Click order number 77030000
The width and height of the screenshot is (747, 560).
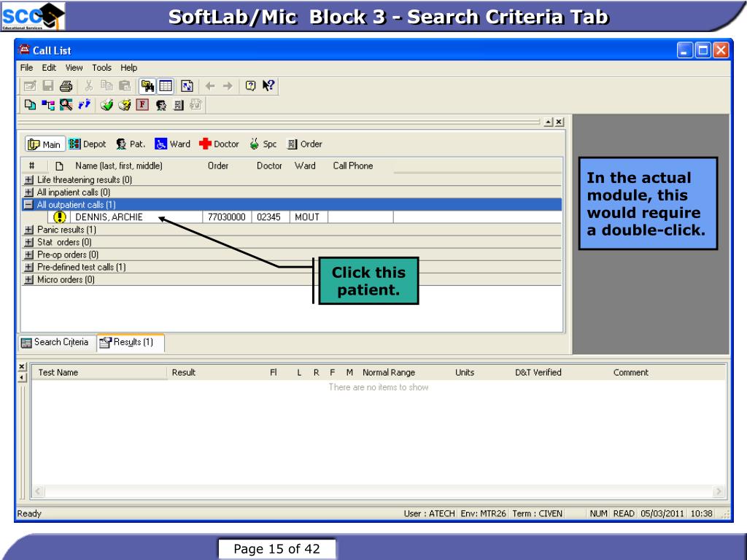point(226,217)
